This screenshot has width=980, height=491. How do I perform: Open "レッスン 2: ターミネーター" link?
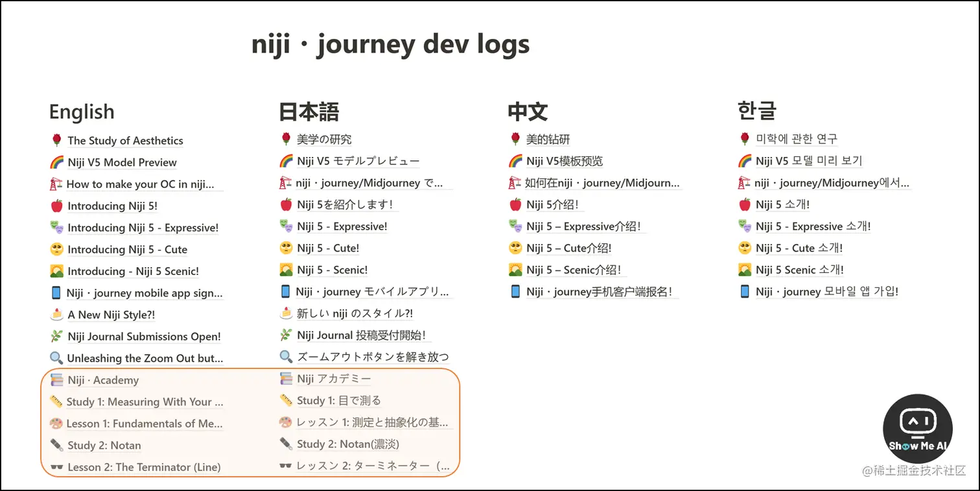373,466
